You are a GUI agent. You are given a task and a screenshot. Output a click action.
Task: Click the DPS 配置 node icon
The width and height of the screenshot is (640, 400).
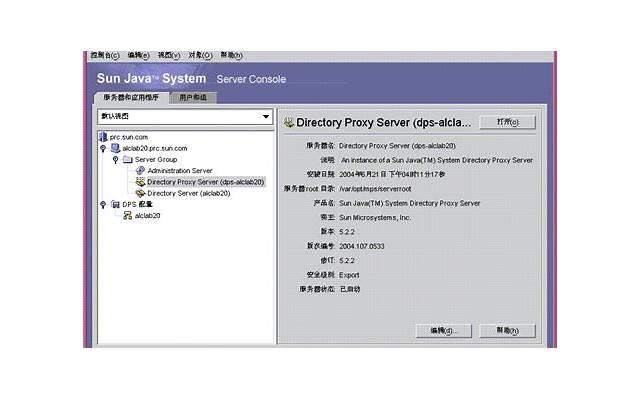pyautogui.click(x=115, y=204)
